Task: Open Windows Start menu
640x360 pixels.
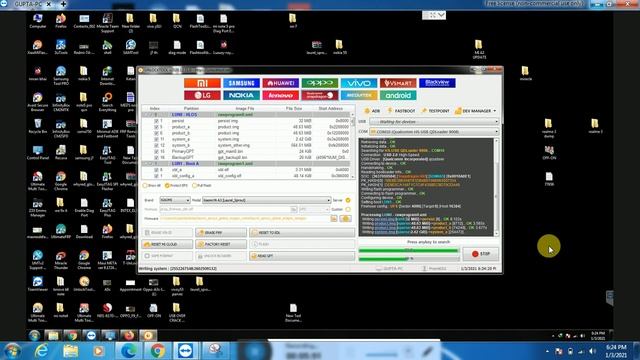Action: tap(12, 351)
